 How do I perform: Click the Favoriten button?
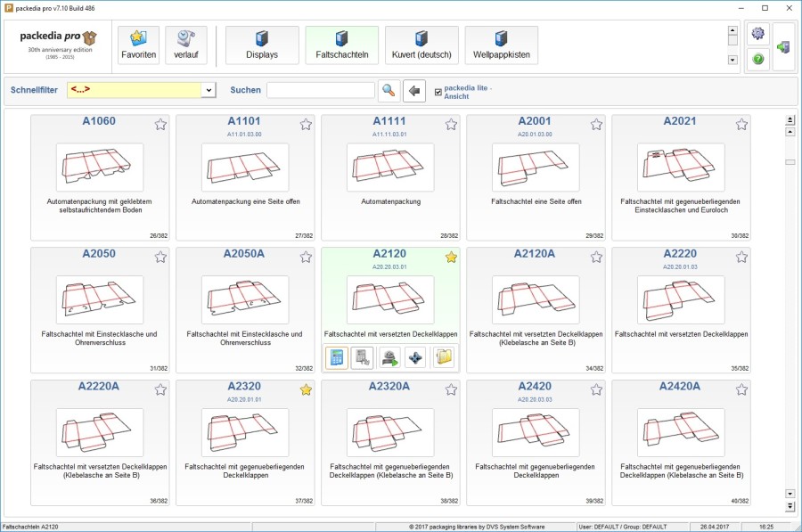coord(136,44)
